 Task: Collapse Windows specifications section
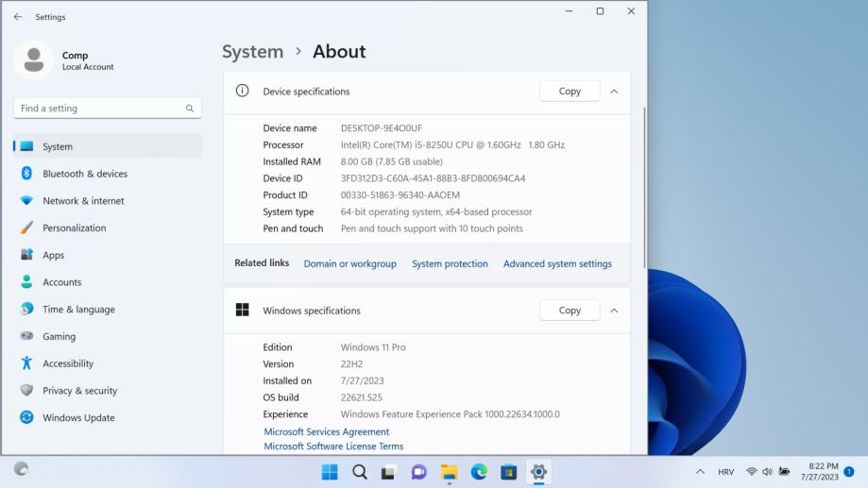tap(614, 311)
